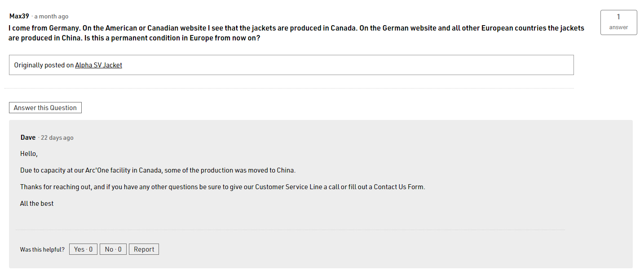This screenshot has width=644, height=275.
Task: Vote No on Dave's answer
Action: pyautogui.click(x=113, y=249)
